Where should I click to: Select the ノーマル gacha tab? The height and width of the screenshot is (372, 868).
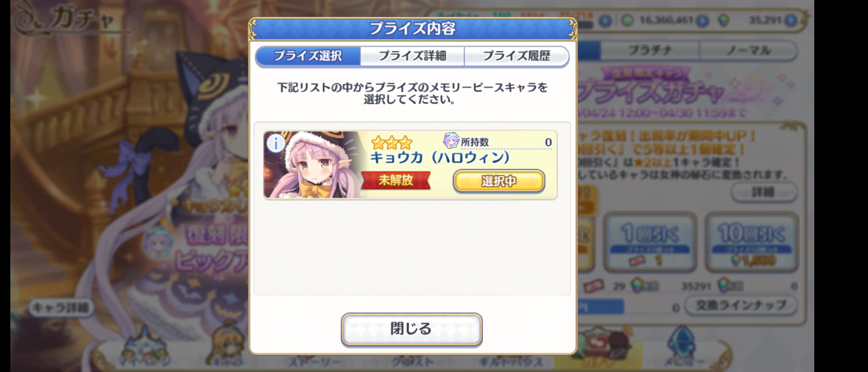pos(749,50)
